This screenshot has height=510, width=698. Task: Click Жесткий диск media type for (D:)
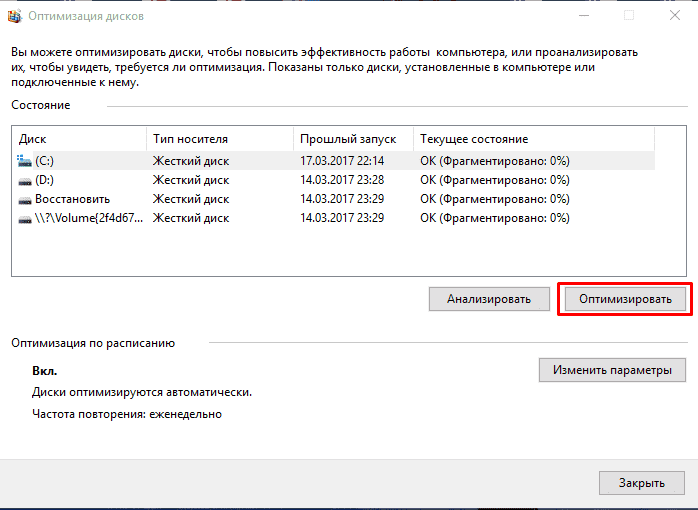click(191, 180)
